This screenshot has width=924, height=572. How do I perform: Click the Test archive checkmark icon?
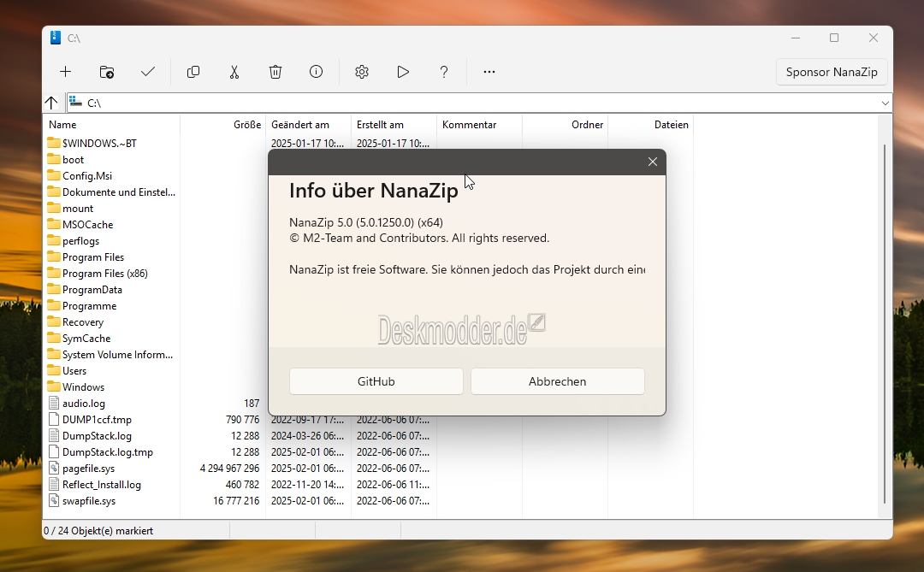(x=148, y=72)
